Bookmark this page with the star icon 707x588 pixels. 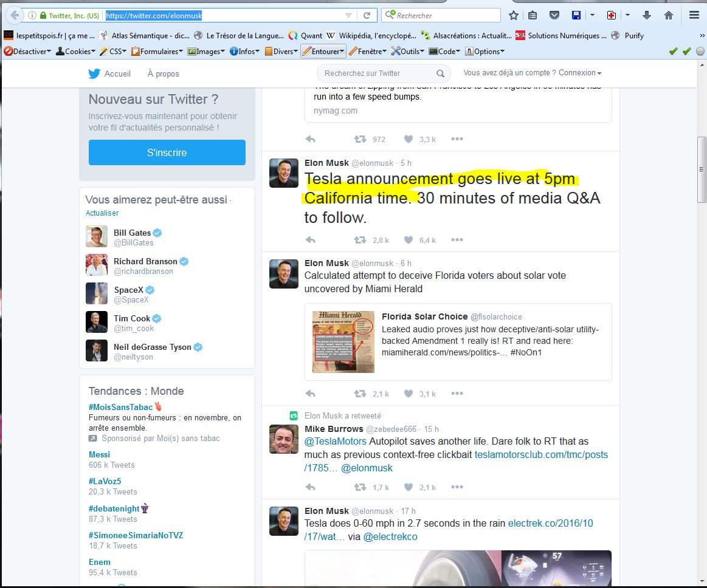[x=514, y=15]
